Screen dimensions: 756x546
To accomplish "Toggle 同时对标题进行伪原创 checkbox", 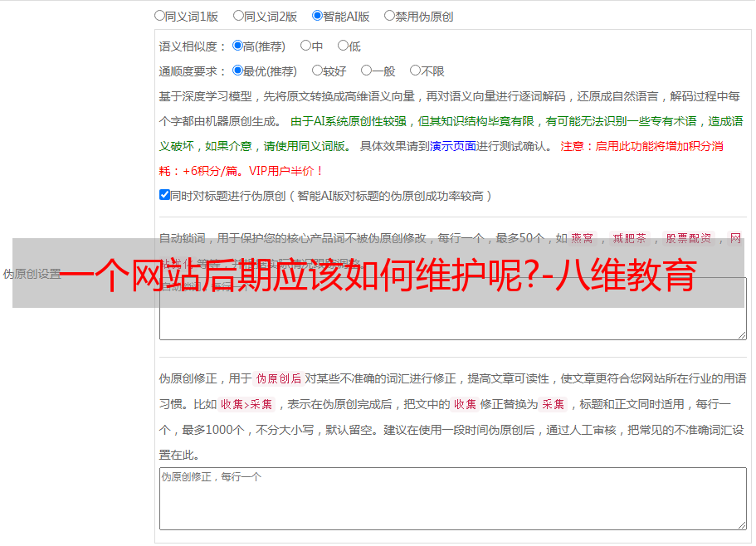I will (x=164, y=195).
